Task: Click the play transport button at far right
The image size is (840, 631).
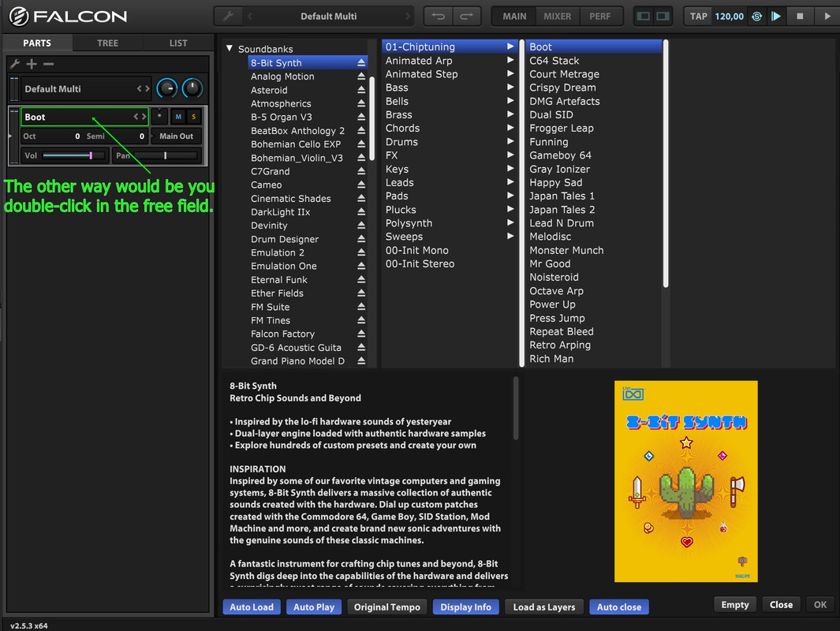Action: [x=827, y=16]
